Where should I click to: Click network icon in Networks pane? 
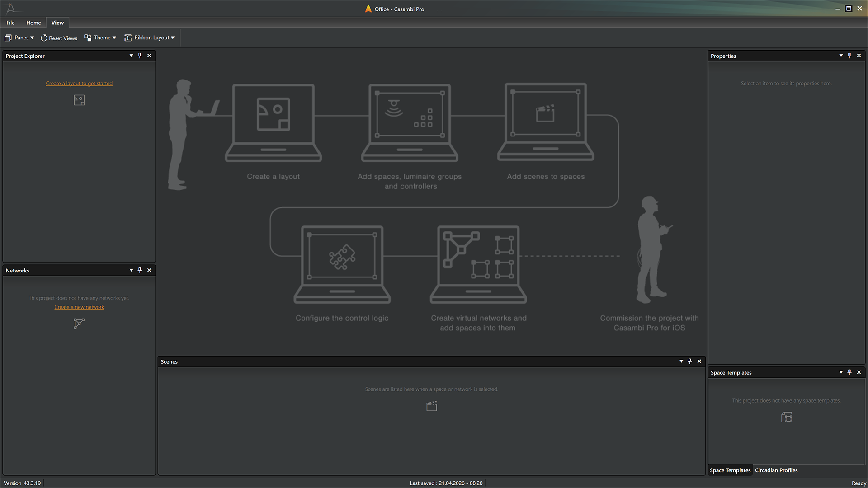[79, 324]
